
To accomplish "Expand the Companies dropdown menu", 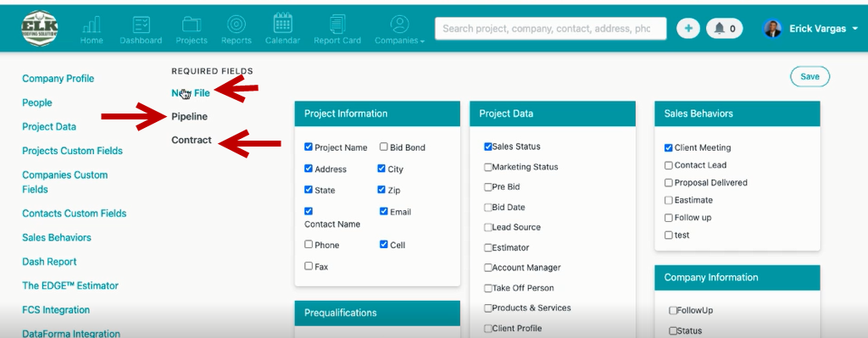I will tap(400, 41).
